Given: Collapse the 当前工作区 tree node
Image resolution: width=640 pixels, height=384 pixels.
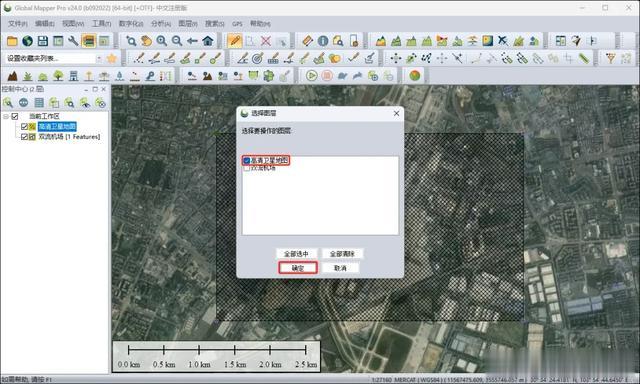Looking at the screenshot, I should (5, 116).
